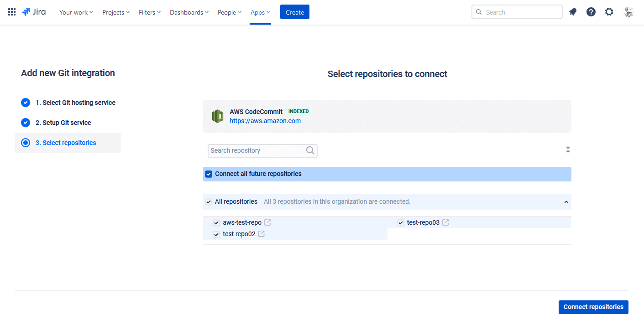
Task: Click Connect repositories button
Action: click(x=593, y=307)
